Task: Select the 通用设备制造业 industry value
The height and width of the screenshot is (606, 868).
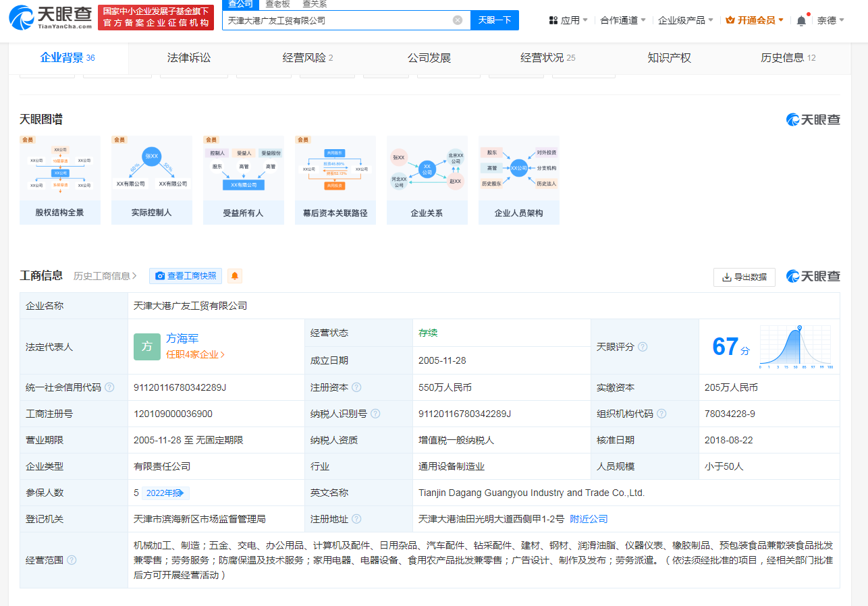Action: [452, 466]
